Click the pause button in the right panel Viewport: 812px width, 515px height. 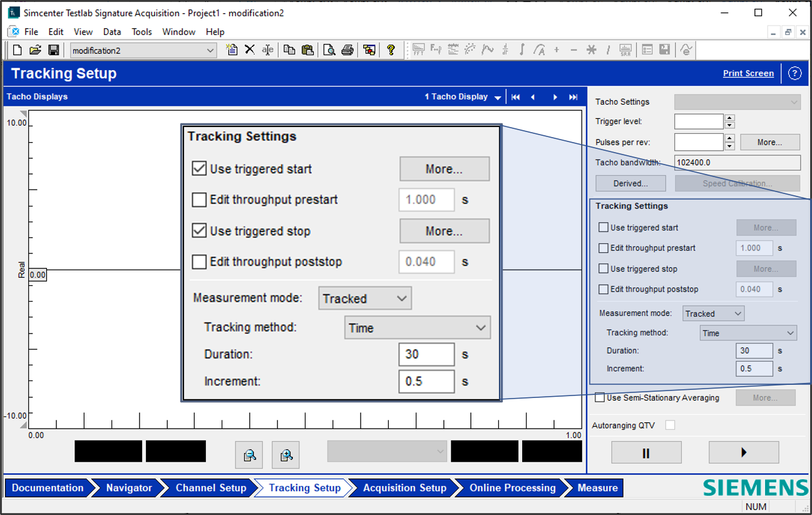[x=646, y=452]
